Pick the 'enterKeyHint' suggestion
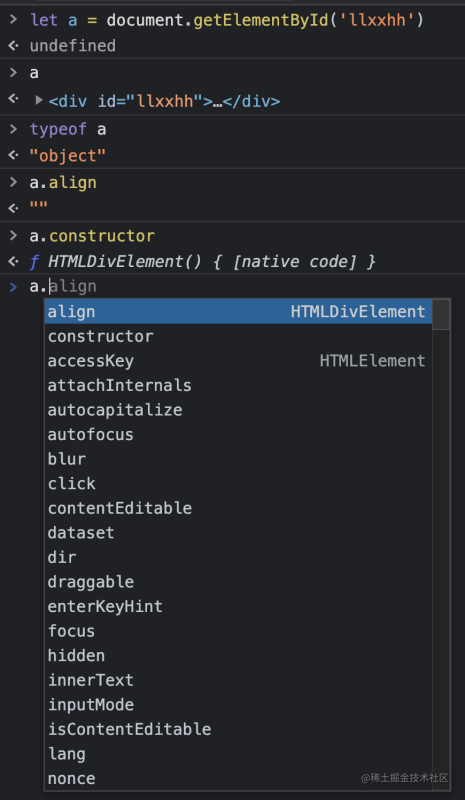 (238, 606)
